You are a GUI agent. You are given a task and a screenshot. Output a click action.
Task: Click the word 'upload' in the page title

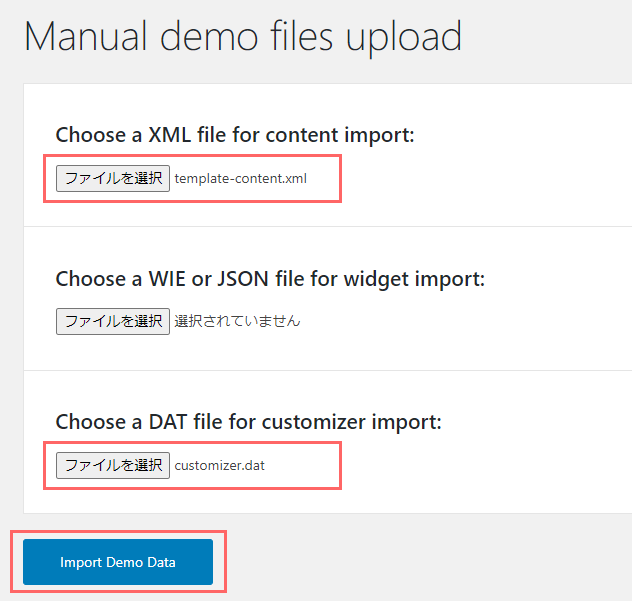pyautogui.click(x=404, y=38)
